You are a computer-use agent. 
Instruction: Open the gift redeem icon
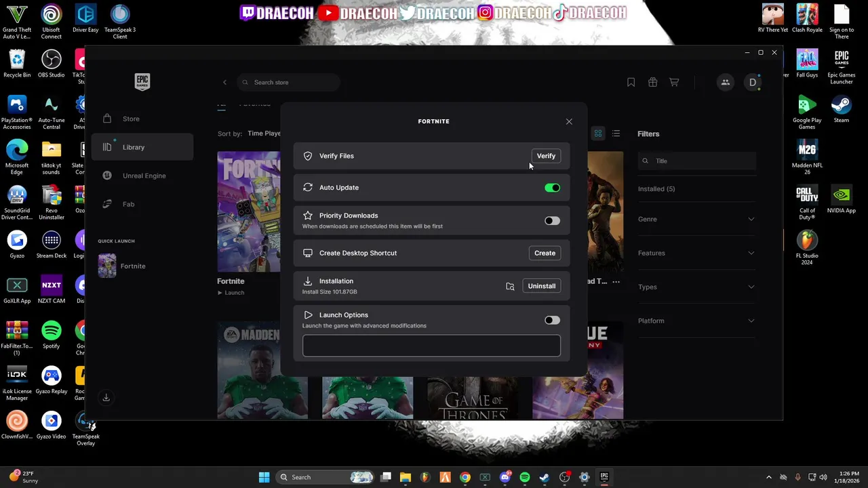[x=652, y=83]
